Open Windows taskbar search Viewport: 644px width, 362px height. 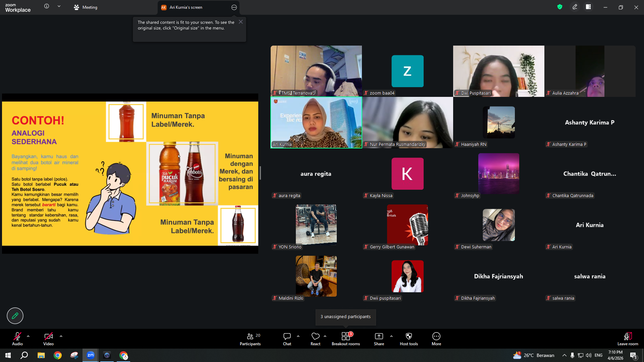click(x=24, y=355)
